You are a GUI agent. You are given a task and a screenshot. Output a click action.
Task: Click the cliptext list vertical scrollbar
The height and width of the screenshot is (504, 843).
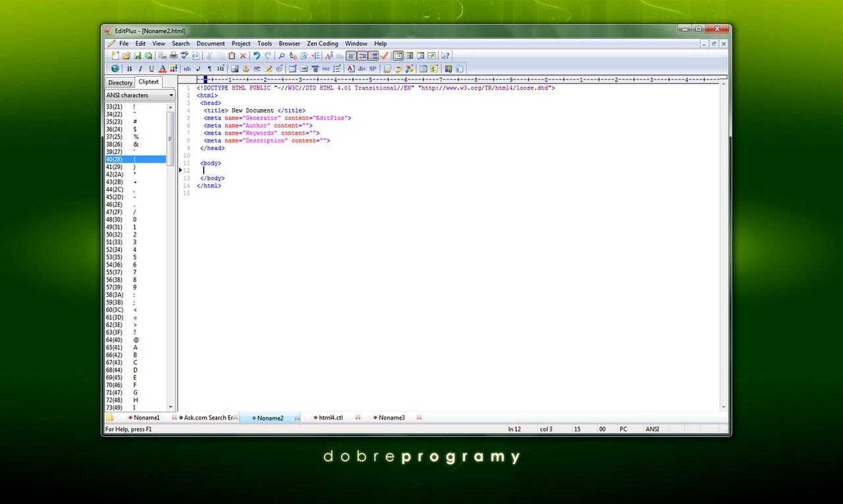(171, 257)
